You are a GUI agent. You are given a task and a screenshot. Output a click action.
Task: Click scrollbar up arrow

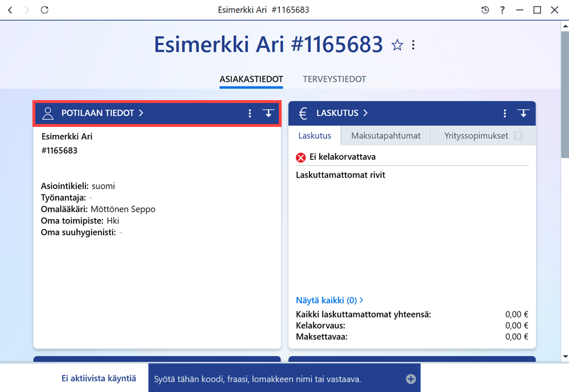click(565, 26)
